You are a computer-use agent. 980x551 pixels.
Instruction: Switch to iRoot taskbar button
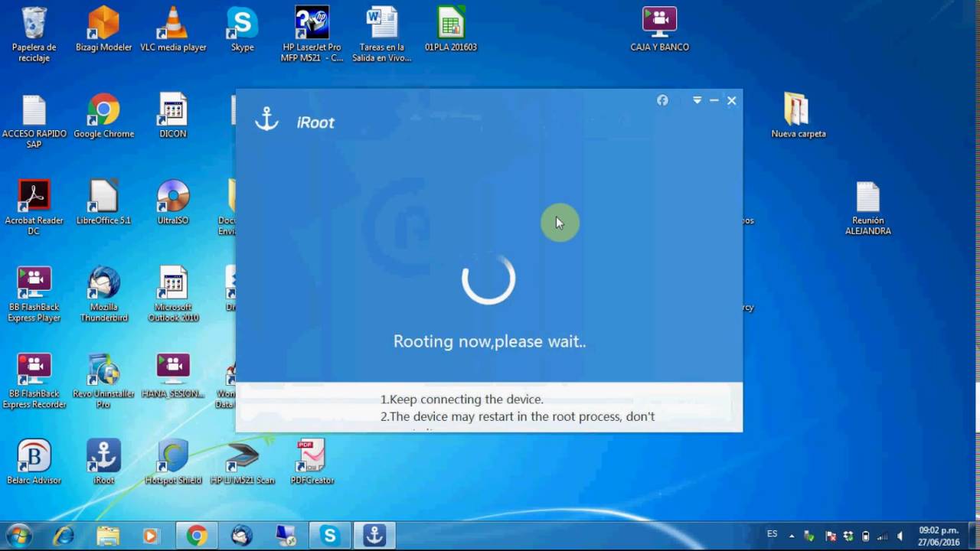[x=374, y=536]
